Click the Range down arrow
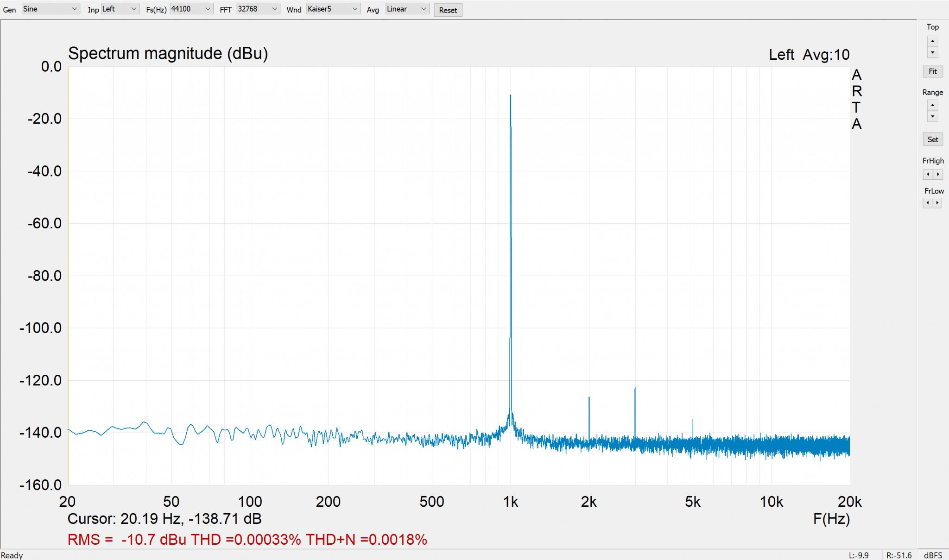 (932, 116)
